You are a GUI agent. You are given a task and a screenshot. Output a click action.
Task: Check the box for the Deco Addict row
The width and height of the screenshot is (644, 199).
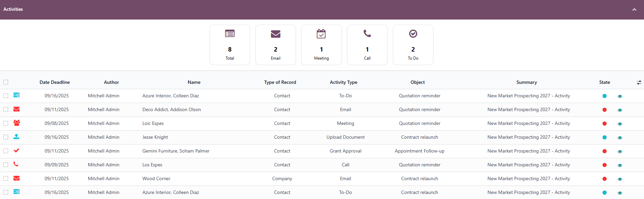6,109
